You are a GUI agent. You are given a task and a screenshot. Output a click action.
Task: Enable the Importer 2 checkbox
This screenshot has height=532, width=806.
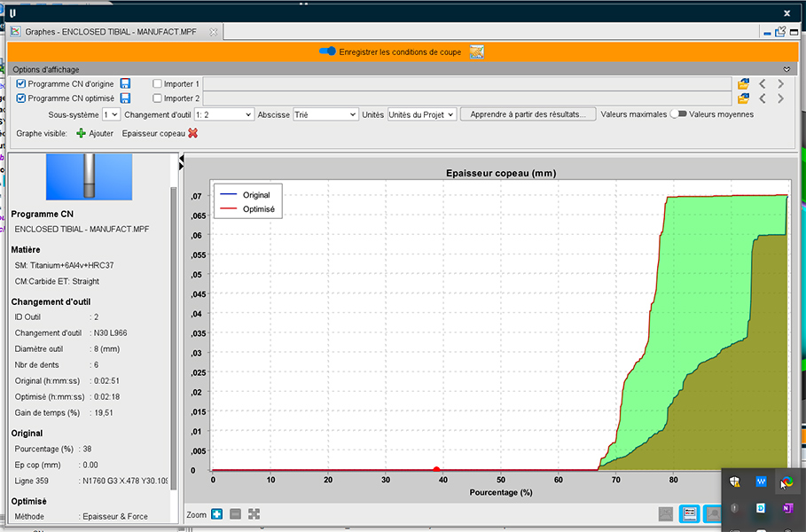coord(157,98)
